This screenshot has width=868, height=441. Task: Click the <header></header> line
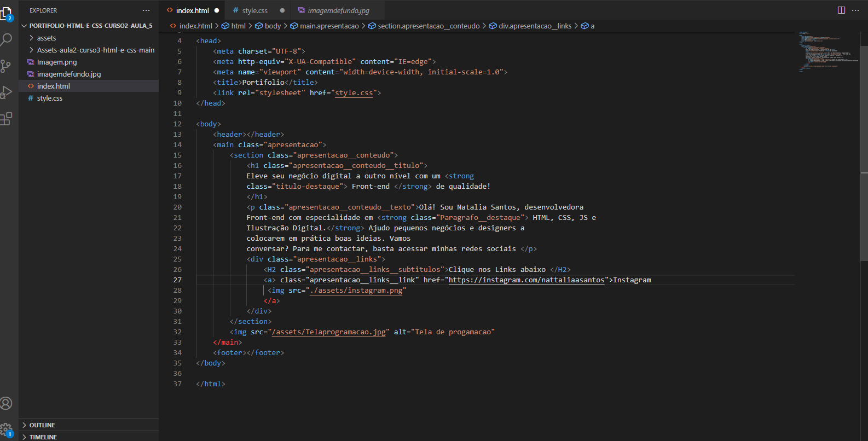pos(248,134)
